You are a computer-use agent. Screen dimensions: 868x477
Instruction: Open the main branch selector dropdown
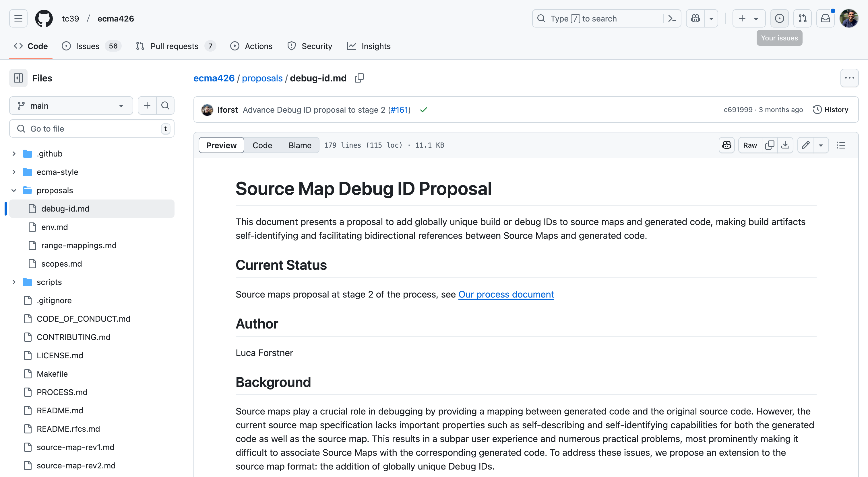71,106
